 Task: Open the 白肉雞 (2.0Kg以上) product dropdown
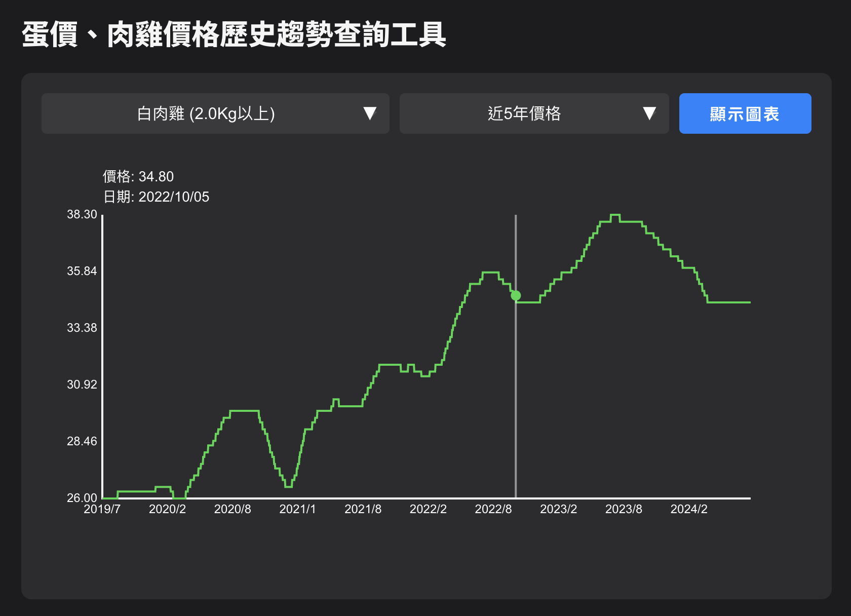tap(215, 113)
